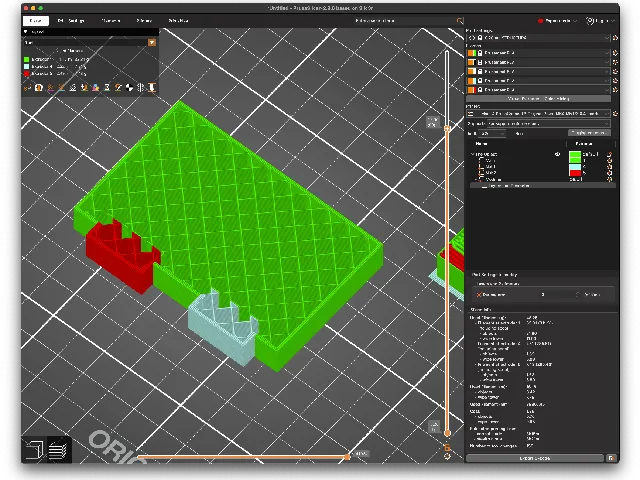Image resolution: width=640 pixels, height=480 pixels.
Task: Edit fifth filament preset via gear icon
Action: click(x=615, y=90)
